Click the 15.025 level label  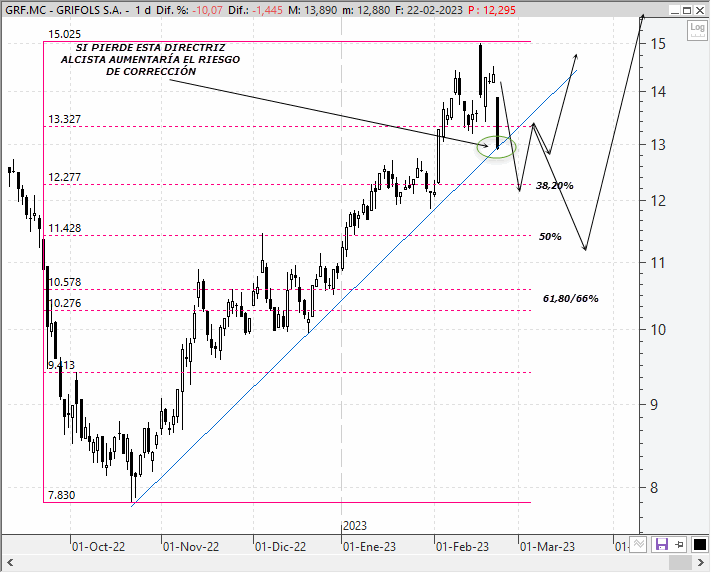pos(64,34)
